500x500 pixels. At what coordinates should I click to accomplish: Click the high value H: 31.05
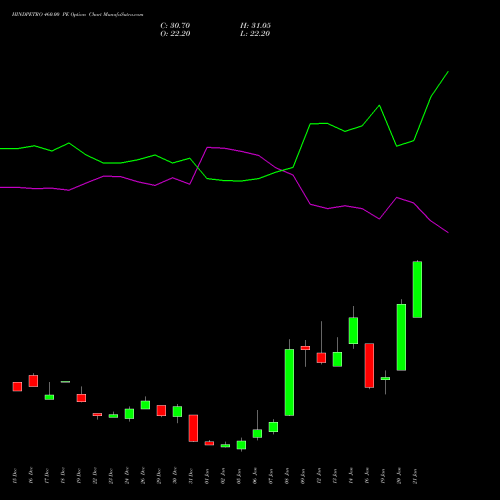tap(255, 26)
